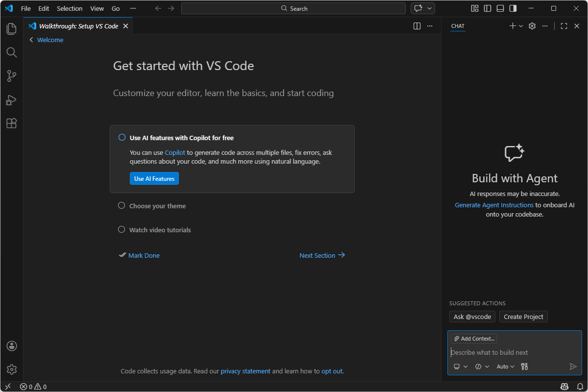Click errors and warnings in status bar
This screenshot has width=588, height=392.
click(x=33, y=387)
